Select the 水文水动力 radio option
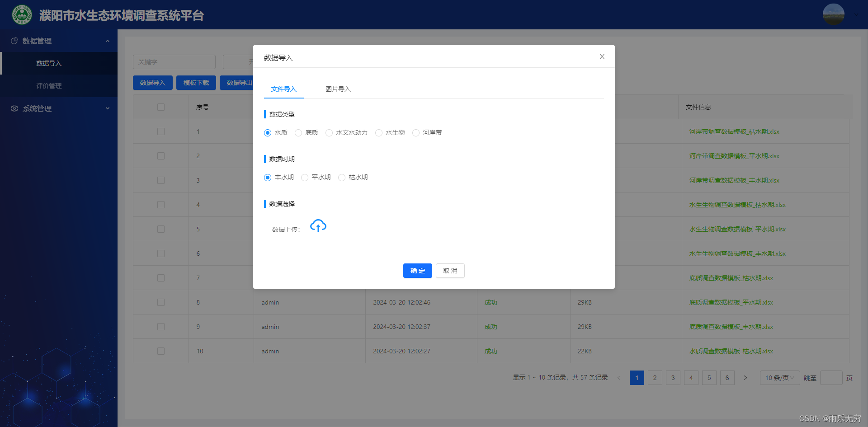 pyautogui.click(x=329, y=133)
